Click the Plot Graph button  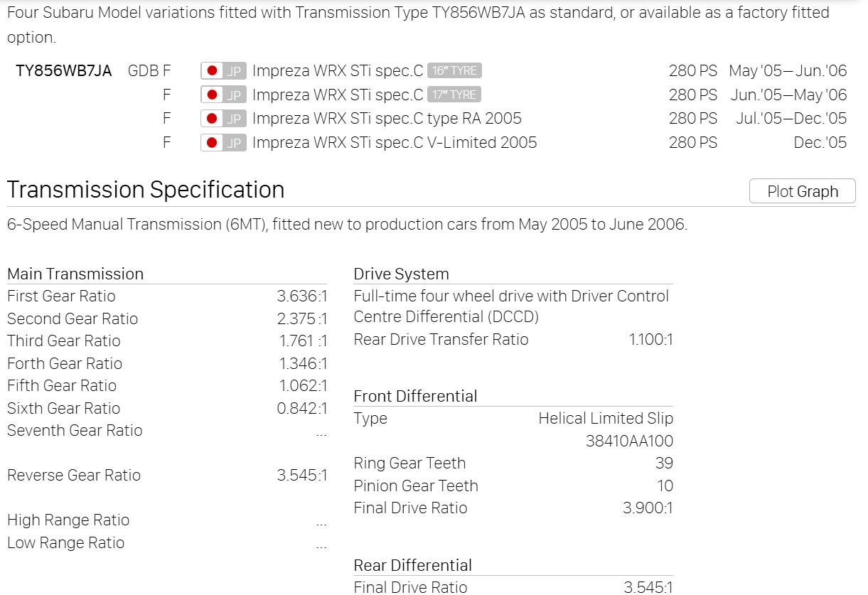pyautogui.click(x=803, y=191)
